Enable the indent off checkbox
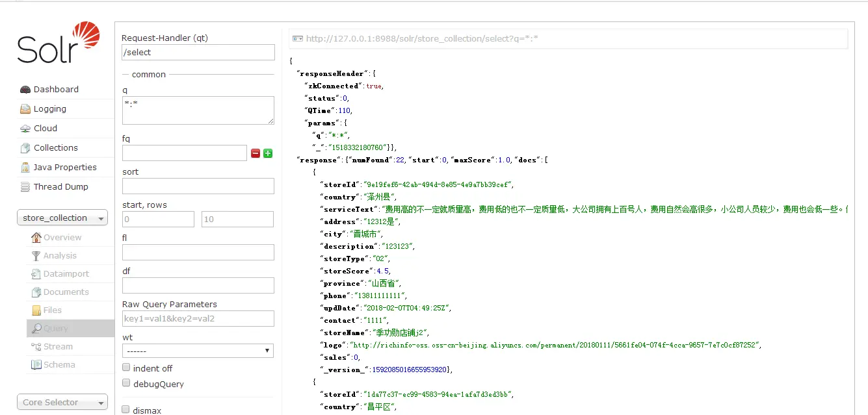868x415 pixels. pos(126,368)
